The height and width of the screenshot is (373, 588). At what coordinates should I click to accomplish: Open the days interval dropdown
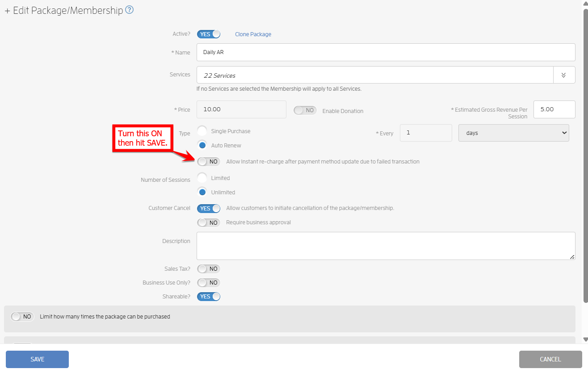click(514, 133)
